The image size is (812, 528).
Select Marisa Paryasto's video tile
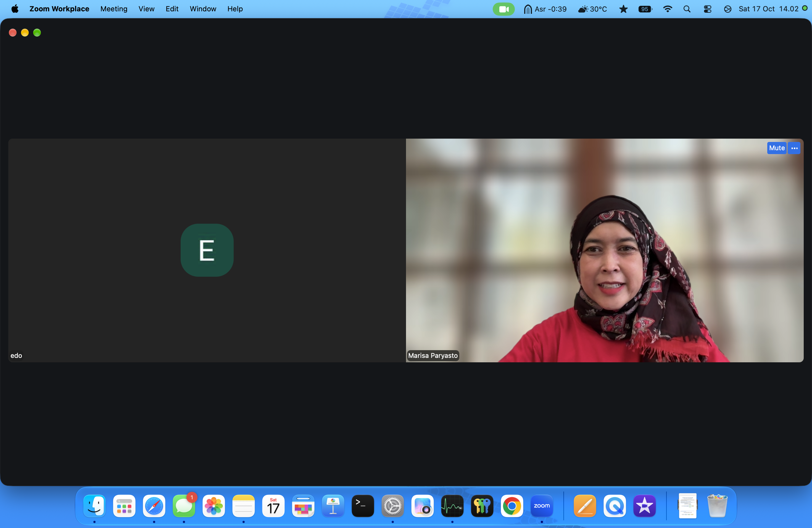[605, 250]
